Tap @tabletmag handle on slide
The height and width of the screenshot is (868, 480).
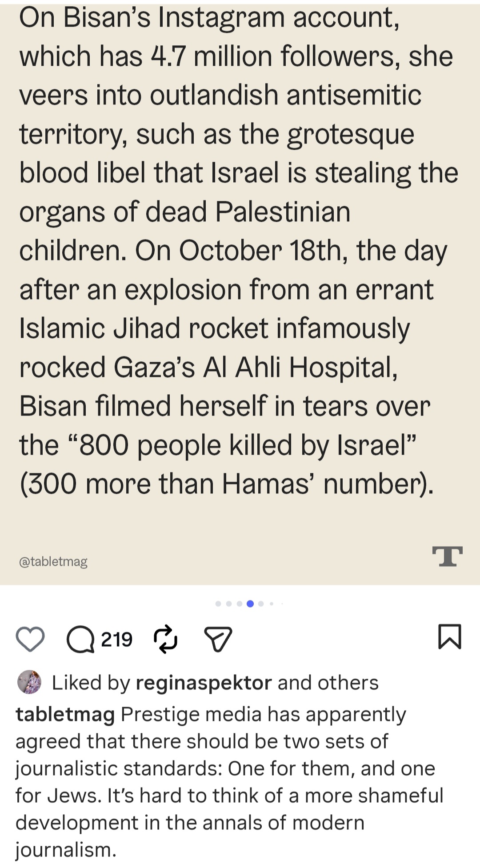coord(53,562)
